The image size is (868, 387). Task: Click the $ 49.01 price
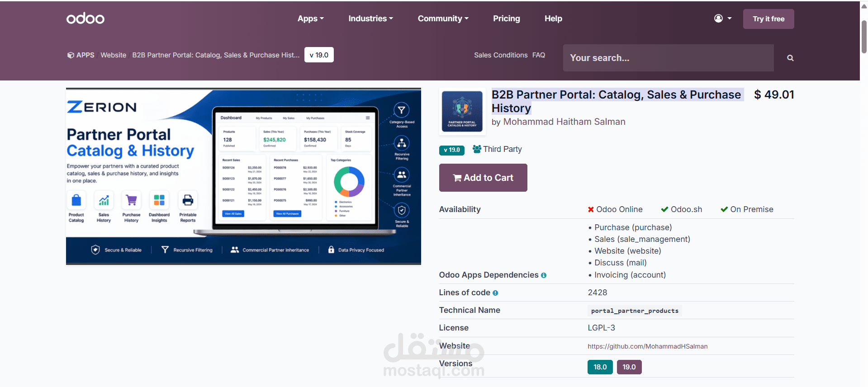774,94
